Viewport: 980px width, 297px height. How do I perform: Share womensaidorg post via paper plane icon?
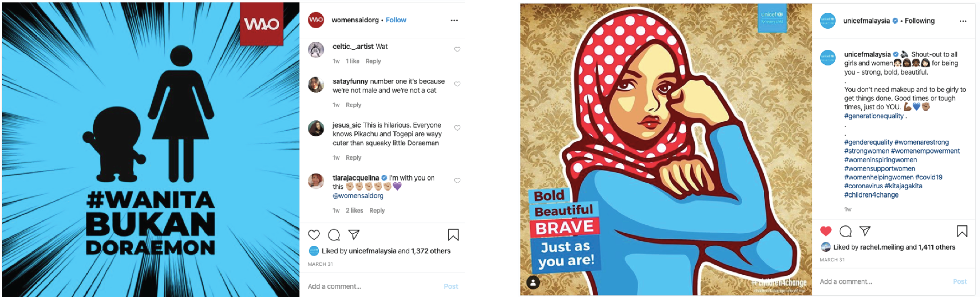pyautogui.click(x=354, y=235)
